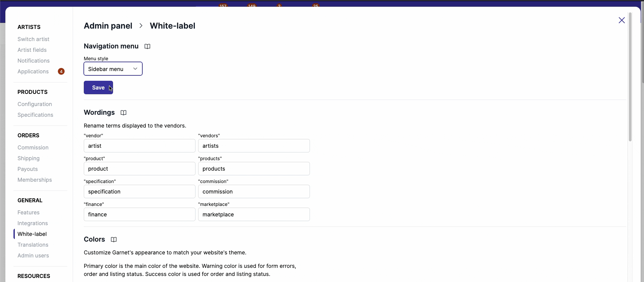This screenshot has width=644, height=282.
Task: Expand the Sidebar menu selector chevron
Action: [135, 69]
